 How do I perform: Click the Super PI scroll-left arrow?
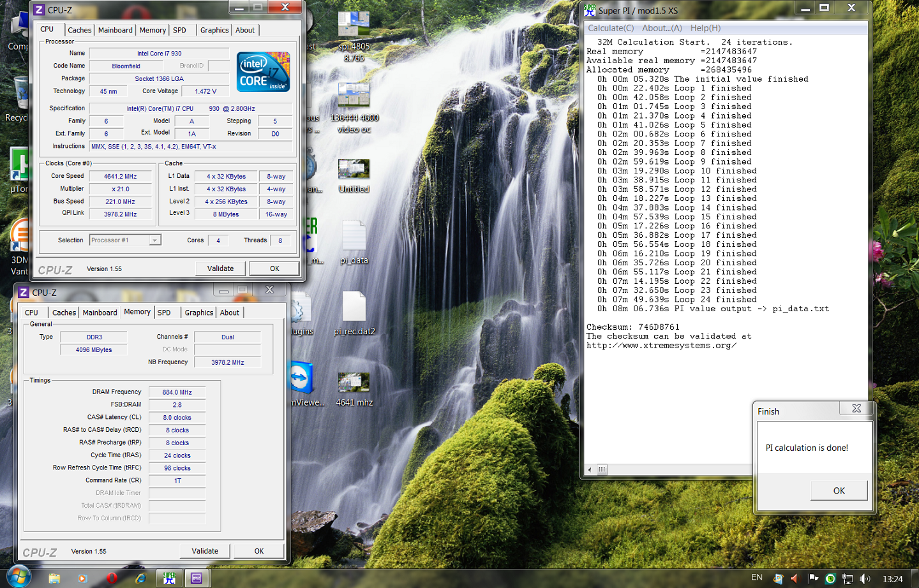click(x=590, y=469)
